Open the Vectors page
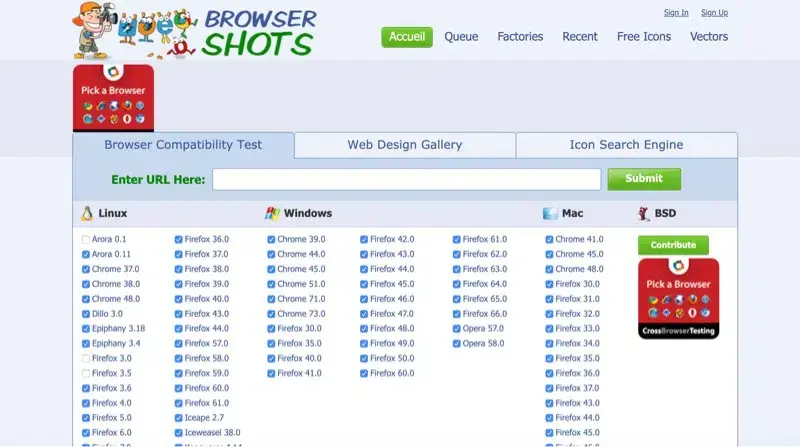The width and height of the screenshot is (800, 447). [709, 37]
